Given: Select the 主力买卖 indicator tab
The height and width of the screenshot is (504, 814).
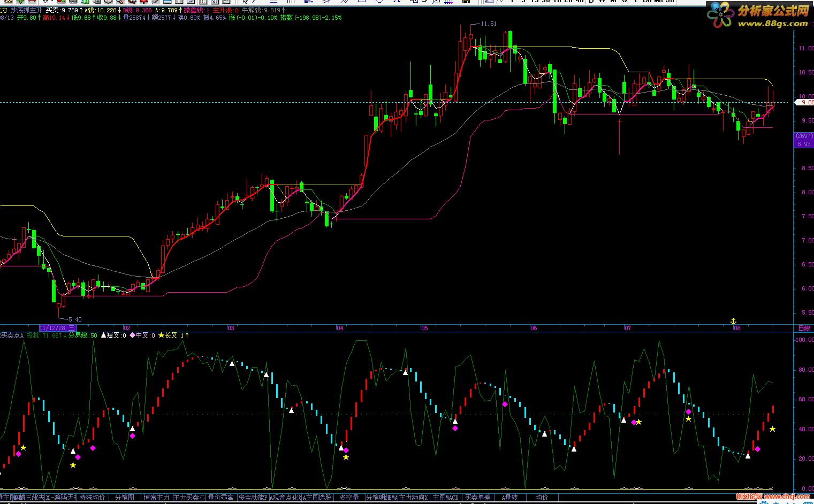Looking at the screenshot, I should coord(188,498).
